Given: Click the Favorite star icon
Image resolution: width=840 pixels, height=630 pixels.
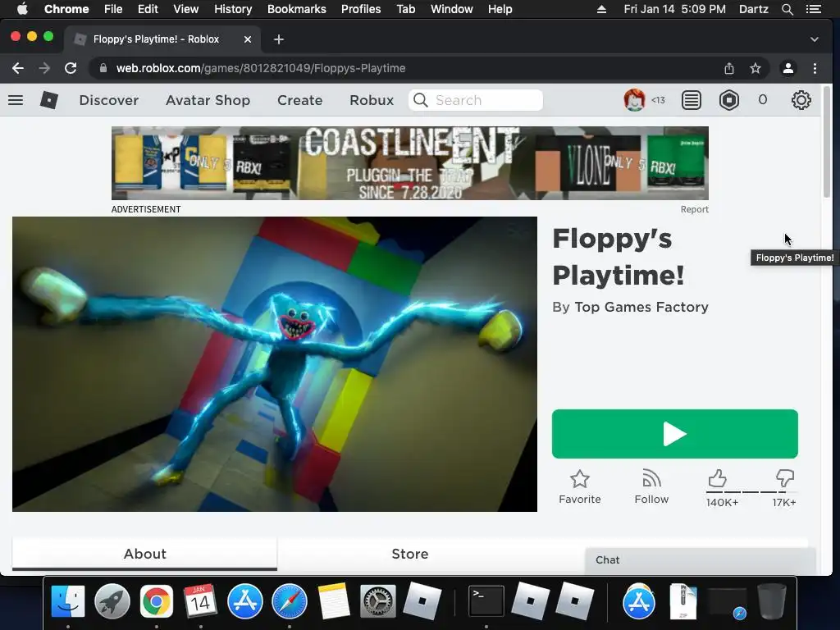Looking at the screenshot, I should (x=580, y=479).
